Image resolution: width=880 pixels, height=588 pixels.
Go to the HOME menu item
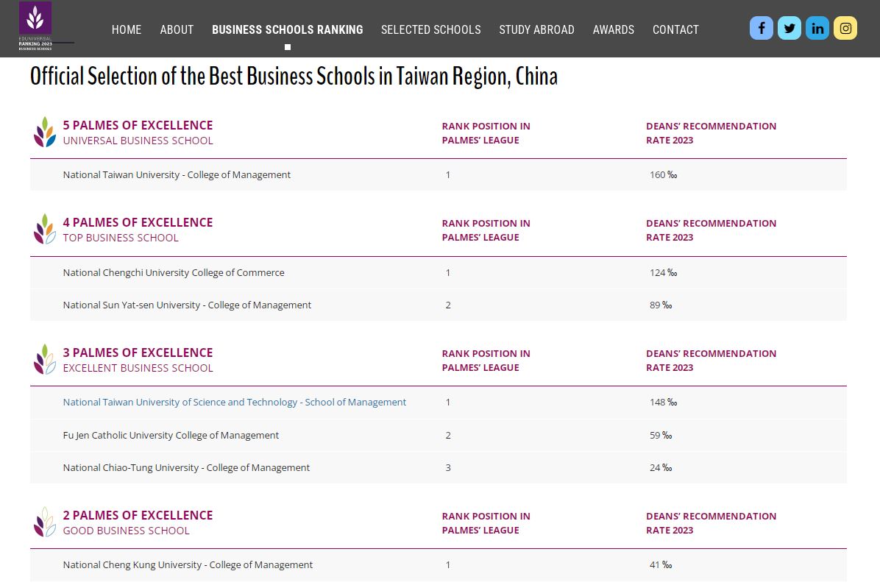tap(127, 29)
